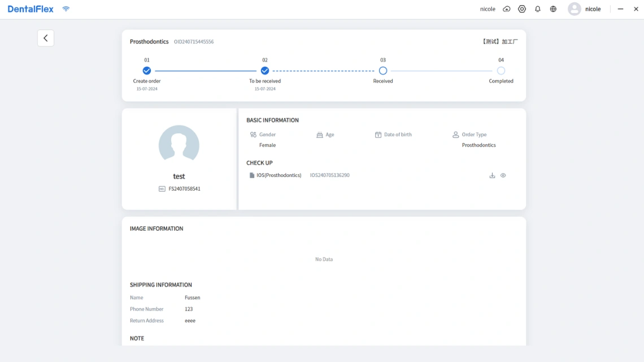The height and width of the screenshot is (362, 644).
Task: Select step 03 Received circle
Action: tap(383, 71)
